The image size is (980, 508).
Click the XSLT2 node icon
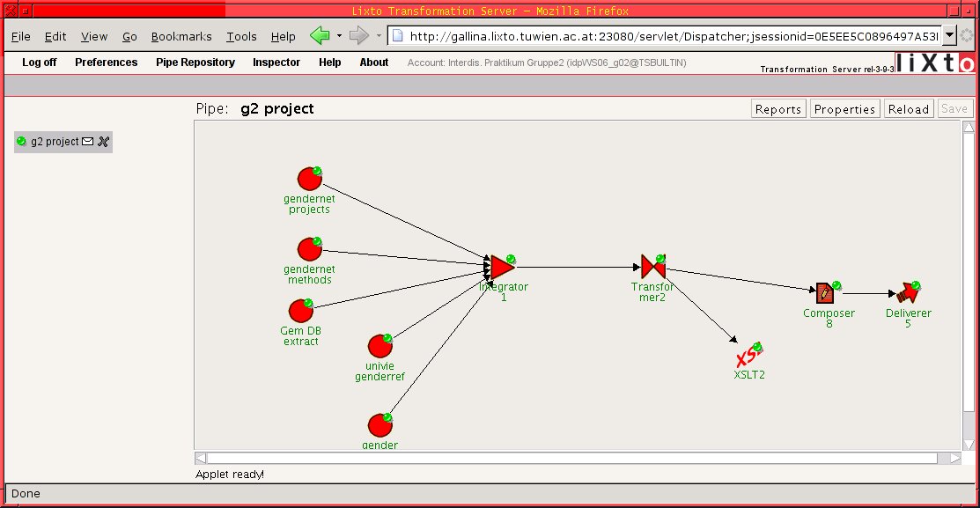point(747,357)
